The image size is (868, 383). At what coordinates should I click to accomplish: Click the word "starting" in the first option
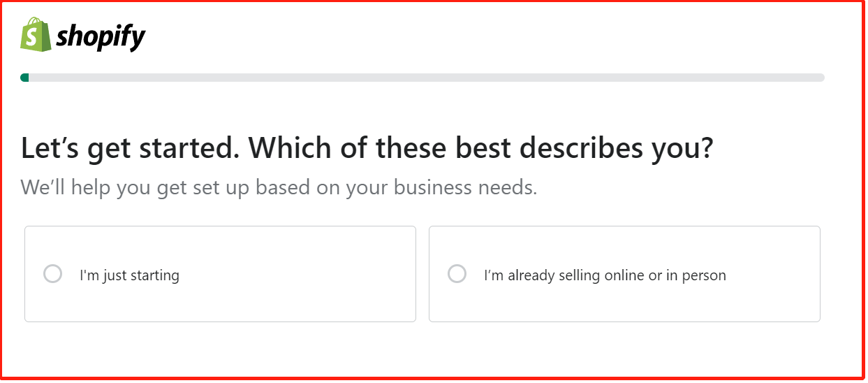coord(157,275)
